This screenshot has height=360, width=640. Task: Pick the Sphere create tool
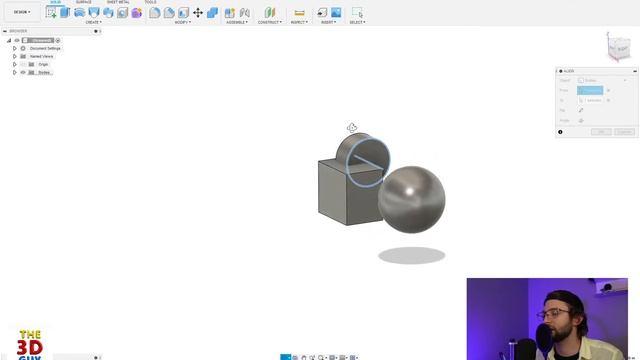click(x=108, y=13)
